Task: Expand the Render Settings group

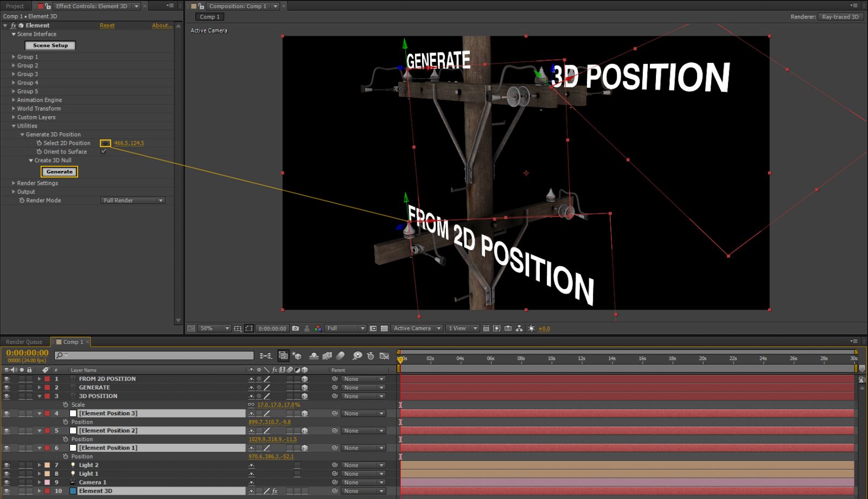Action: (x=14, y=183)
